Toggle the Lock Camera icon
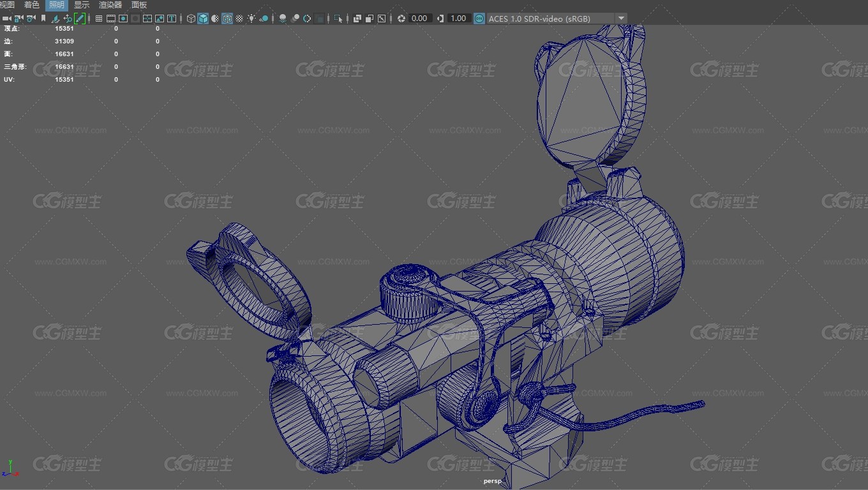 (19, 19)
